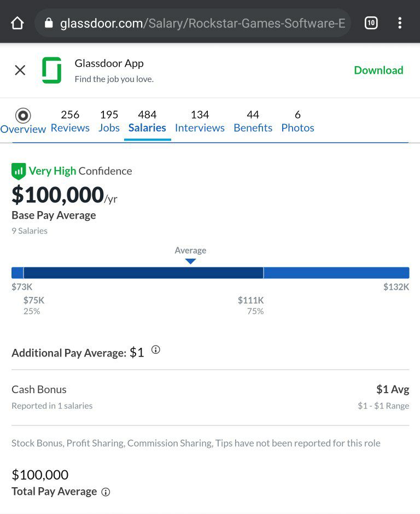Dismiss the Glassdoor App banner
420x514 pixels.
20,70
